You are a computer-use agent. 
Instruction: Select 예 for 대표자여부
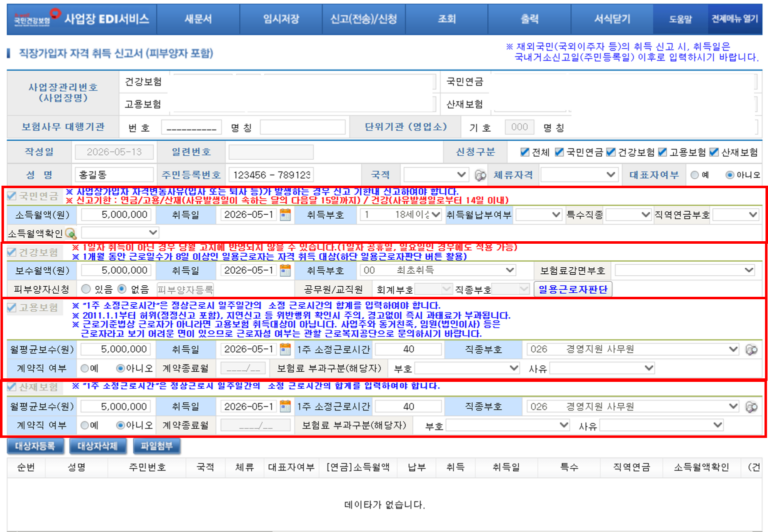coord(694,175)
